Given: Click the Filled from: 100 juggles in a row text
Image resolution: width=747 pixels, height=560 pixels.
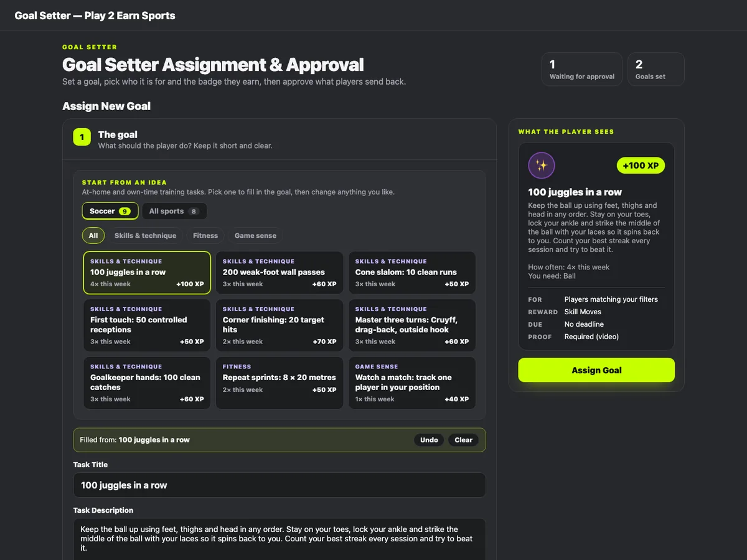Looking at the screenshot, I should (x=135, y=440).
